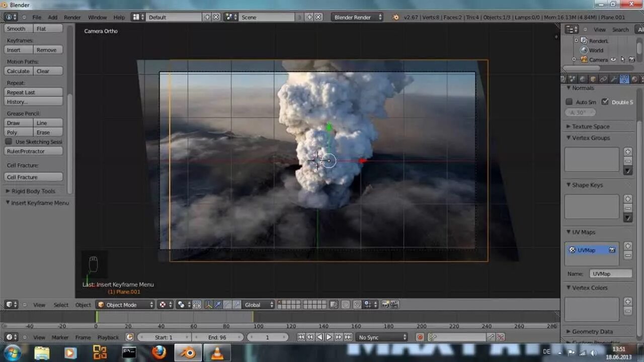The height and width of the screenshot is (362, 644).
Task: Open the World properties tab icon
Action: 583,79
